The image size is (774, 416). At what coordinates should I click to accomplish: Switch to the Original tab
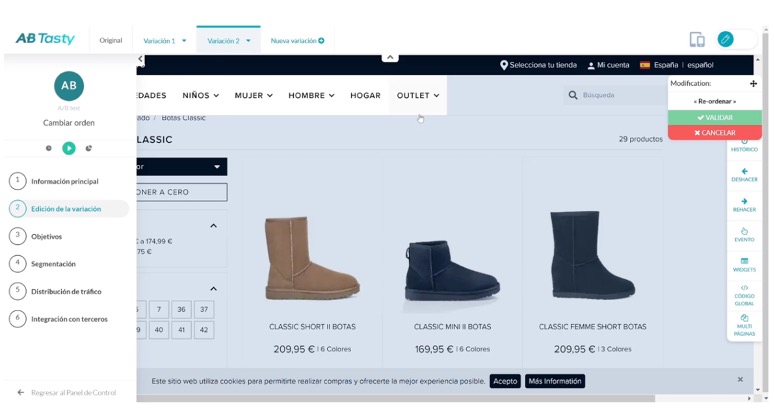111,40
